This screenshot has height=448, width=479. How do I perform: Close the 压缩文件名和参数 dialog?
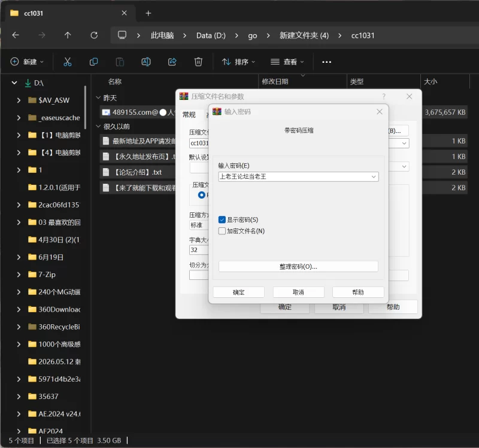(410, 96)
